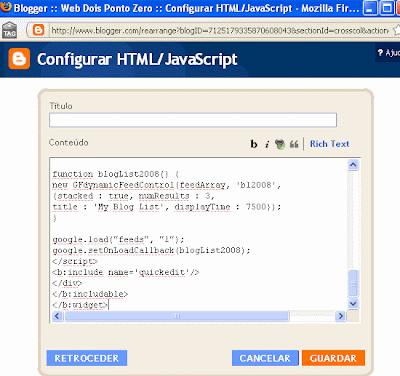
Task: Minimize the Firefox window
Action: (370, 8)
